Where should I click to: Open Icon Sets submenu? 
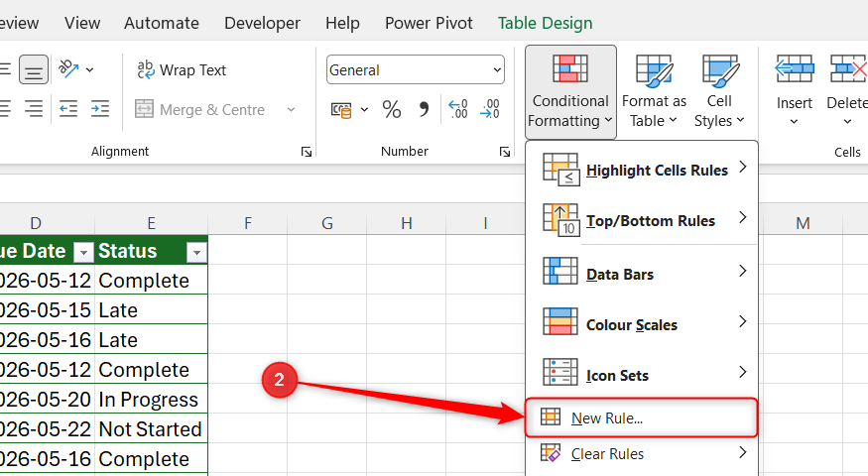[x=642, y=375]
